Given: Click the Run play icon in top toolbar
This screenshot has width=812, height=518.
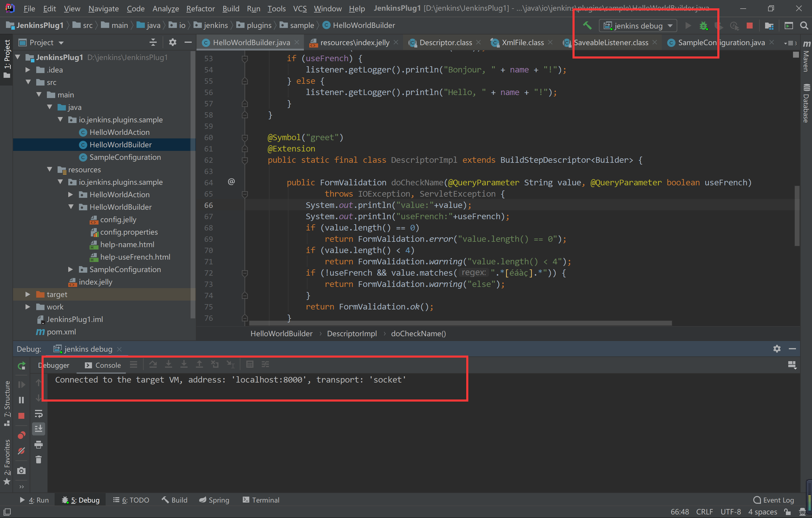Looking at the screenshot, I should [x=688, y=26].
